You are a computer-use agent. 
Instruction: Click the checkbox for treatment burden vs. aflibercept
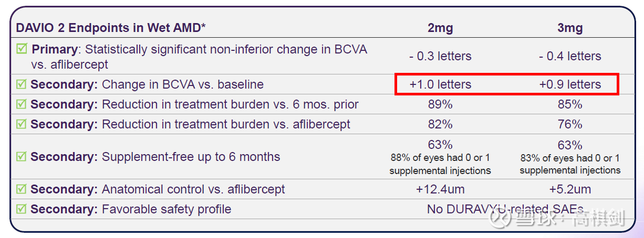coord(22,124)
